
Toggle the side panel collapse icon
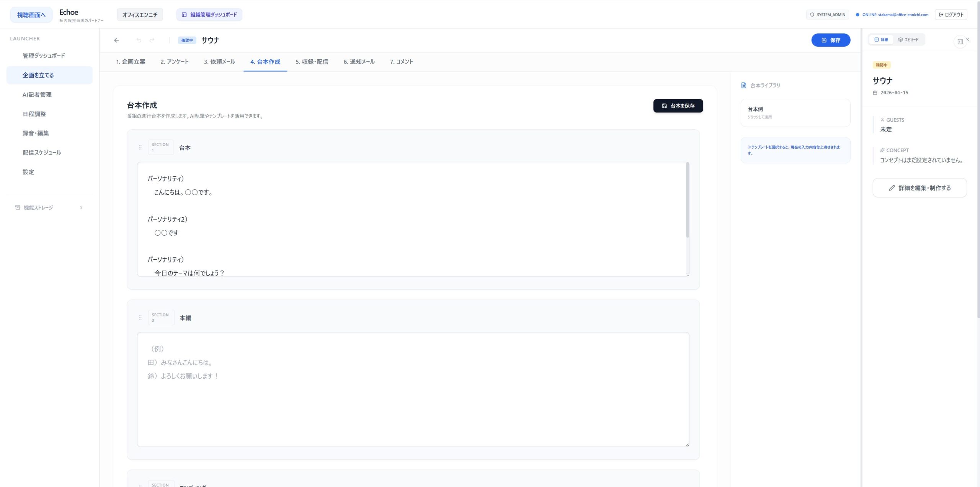[960, 42]
